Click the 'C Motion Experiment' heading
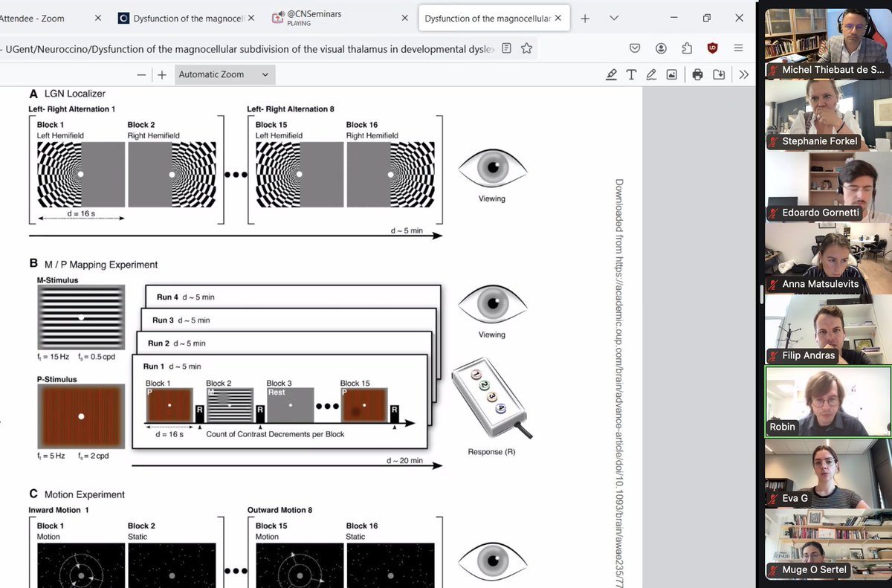Viewport: 892px width, 588px height. point(77,494)
